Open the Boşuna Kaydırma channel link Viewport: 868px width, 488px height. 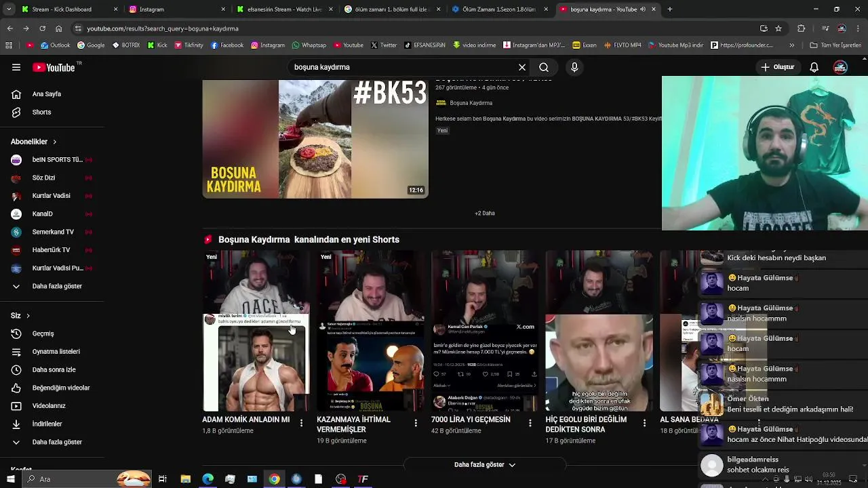click(471, 103)
